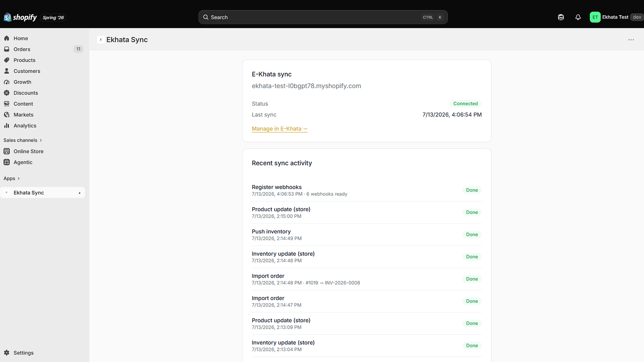Click the Last sync timestamp value

tap(452, 115)
